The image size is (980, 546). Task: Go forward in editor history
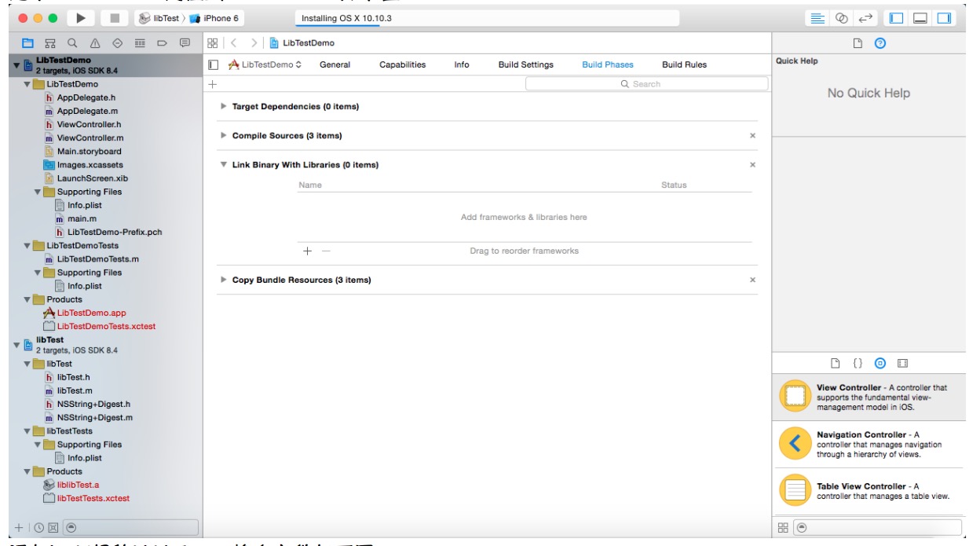pos(254,42)
